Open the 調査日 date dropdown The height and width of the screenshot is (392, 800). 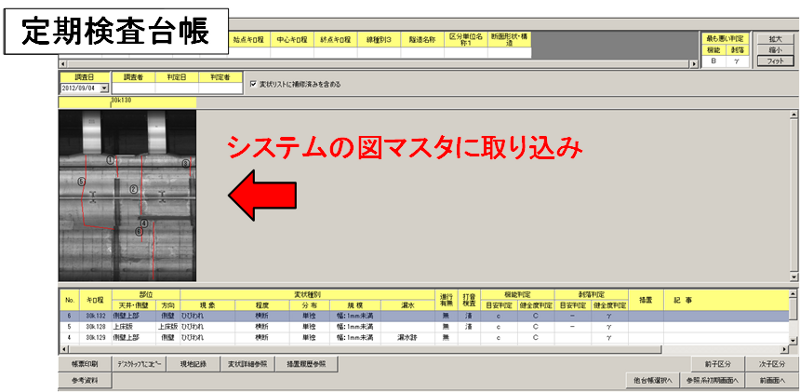(105, 88)
